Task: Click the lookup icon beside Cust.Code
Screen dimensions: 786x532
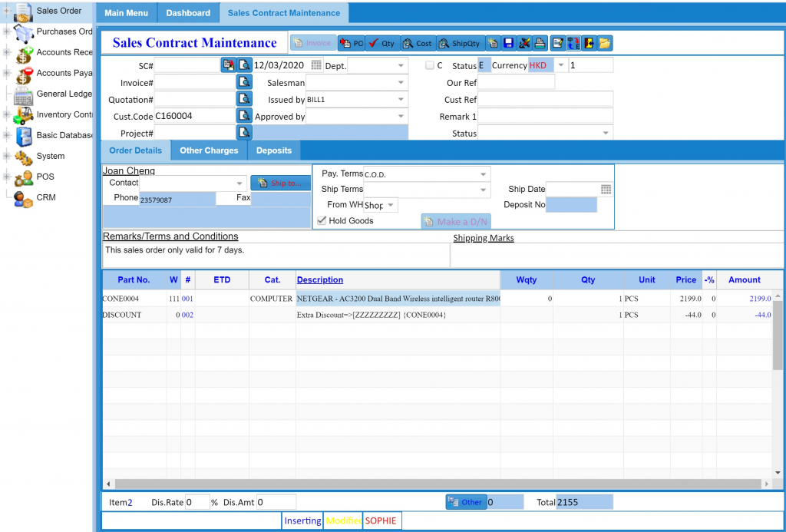Action: [244, 116]
